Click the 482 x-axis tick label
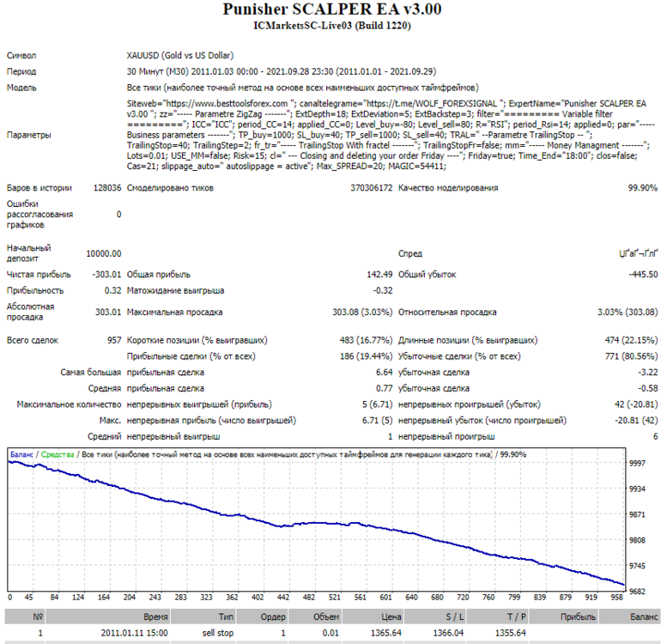The height and width of the screenshot is (644, 667). pyautogui.click(x=309, y=598)
